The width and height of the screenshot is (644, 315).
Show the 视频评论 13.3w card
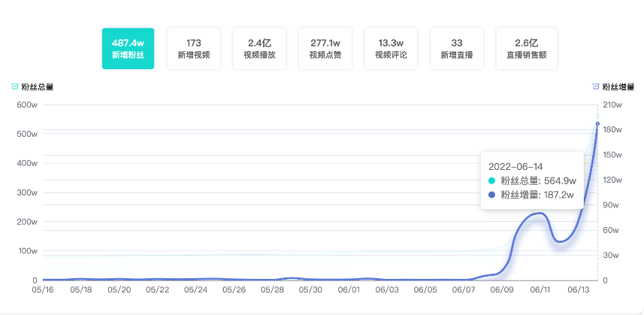391,49
